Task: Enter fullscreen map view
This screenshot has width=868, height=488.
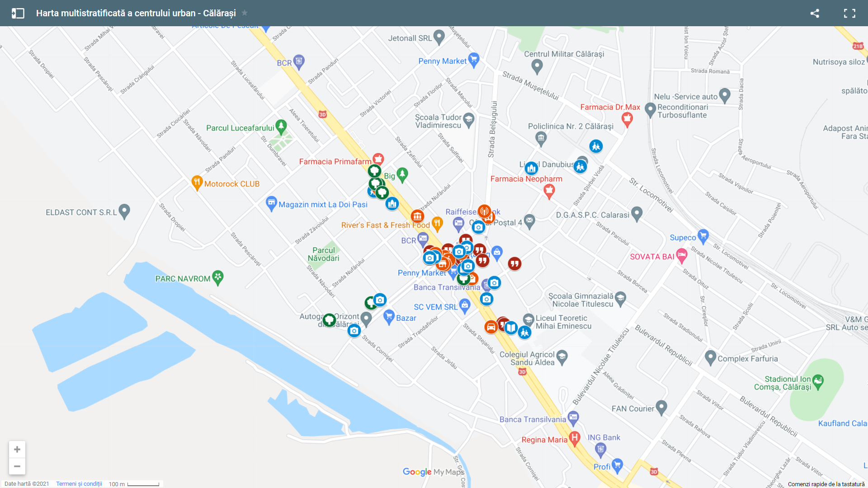Action: [849, 13]
